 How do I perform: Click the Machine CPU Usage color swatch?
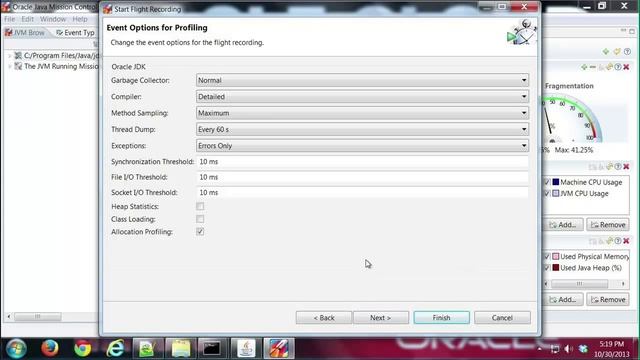556,182
